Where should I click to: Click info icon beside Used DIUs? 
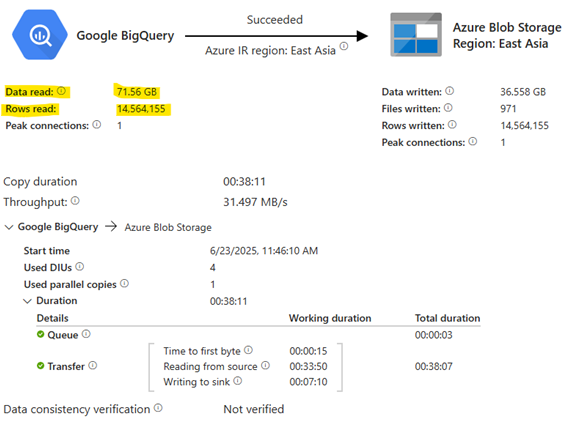click(x=80, y=267)
